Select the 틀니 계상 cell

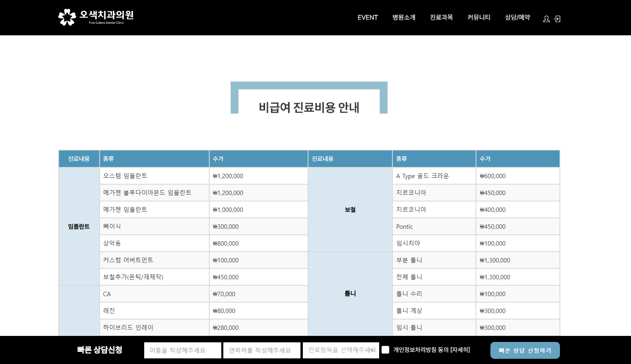(434, 311)
